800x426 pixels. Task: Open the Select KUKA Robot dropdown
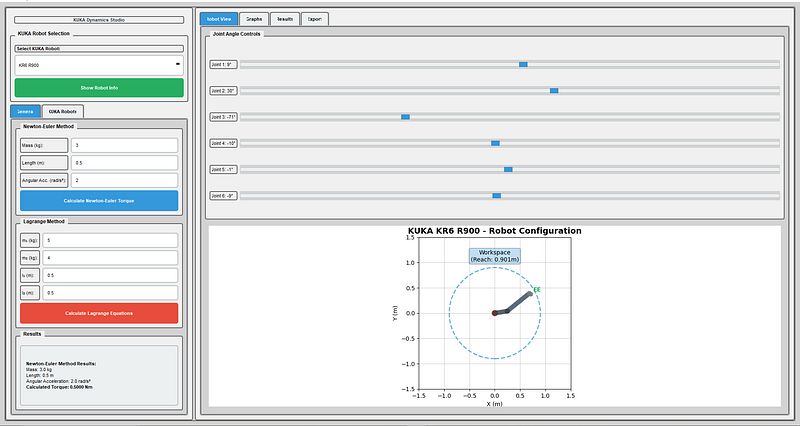click(x=98, y=65)
